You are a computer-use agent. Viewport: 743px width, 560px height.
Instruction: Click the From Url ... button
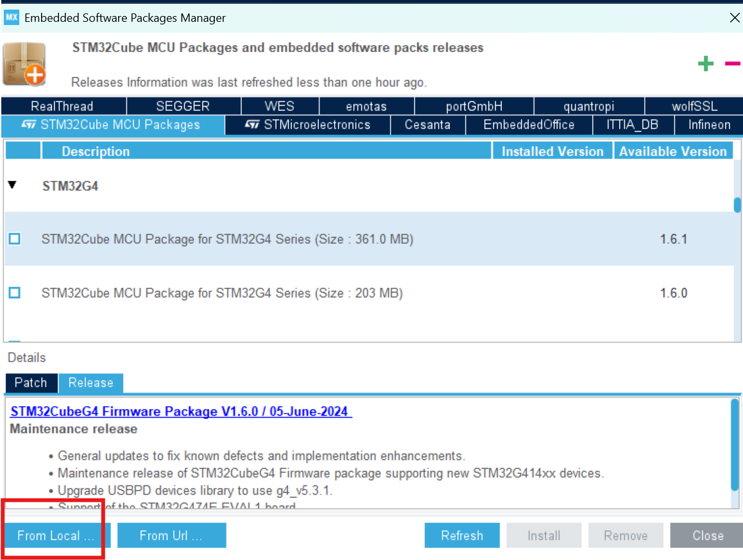[x=171, y=536]
